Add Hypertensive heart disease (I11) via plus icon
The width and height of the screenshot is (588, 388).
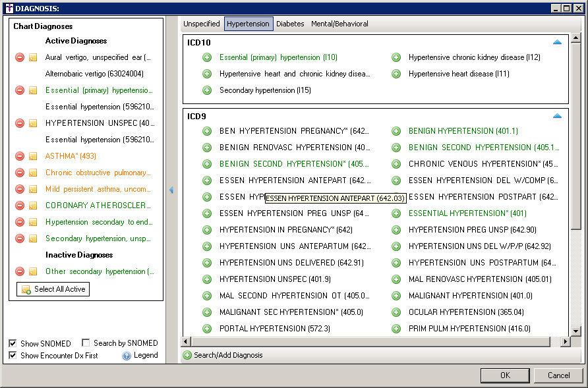click(x=396, y=74)
